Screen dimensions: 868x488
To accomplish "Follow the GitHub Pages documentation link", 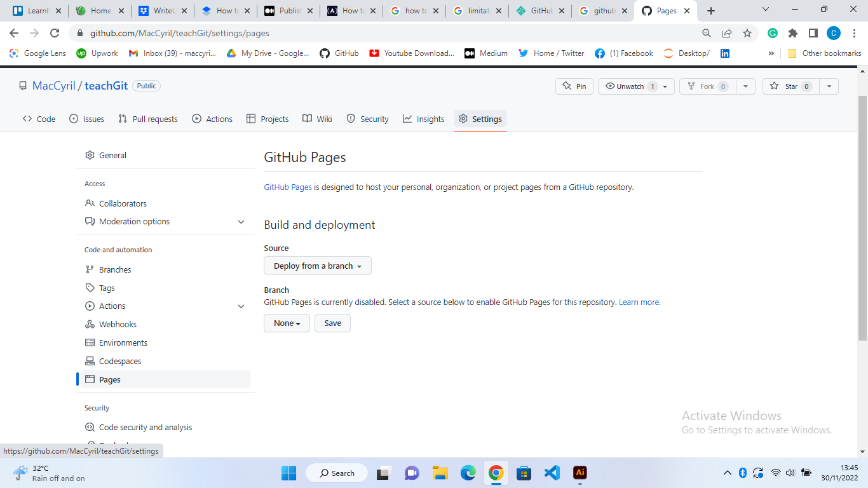I will (288, 187).
